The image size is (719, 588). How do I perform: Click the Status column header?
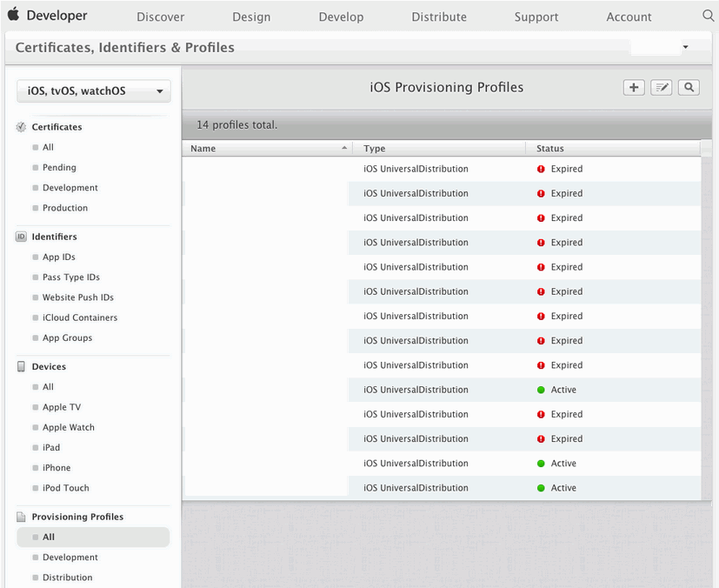(x=613, y=149)
